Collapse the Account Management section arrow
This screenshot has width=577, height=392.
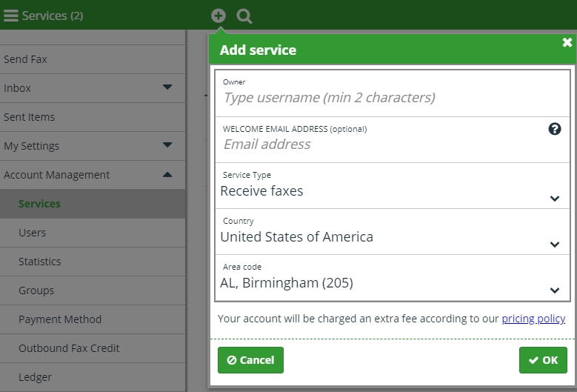(167, 174)
